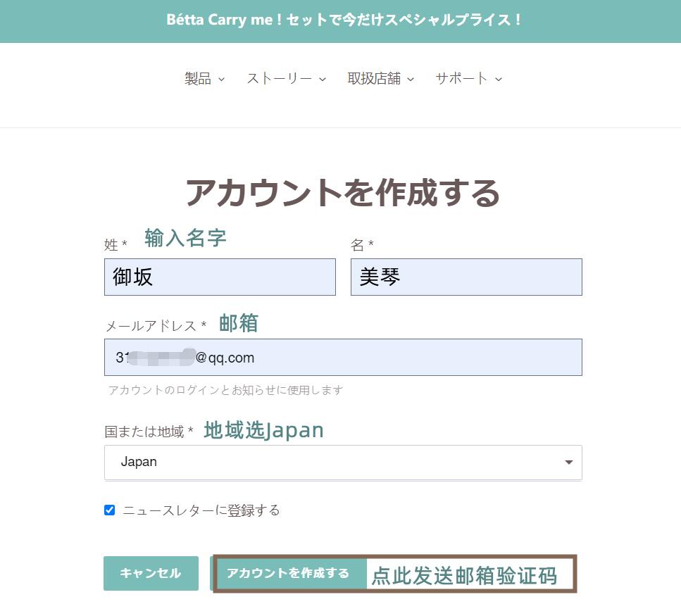681x616 pixels.
Task: Click the Bétta Carry me promo banner
Action: pyautogui.click(x=341, y=21)
